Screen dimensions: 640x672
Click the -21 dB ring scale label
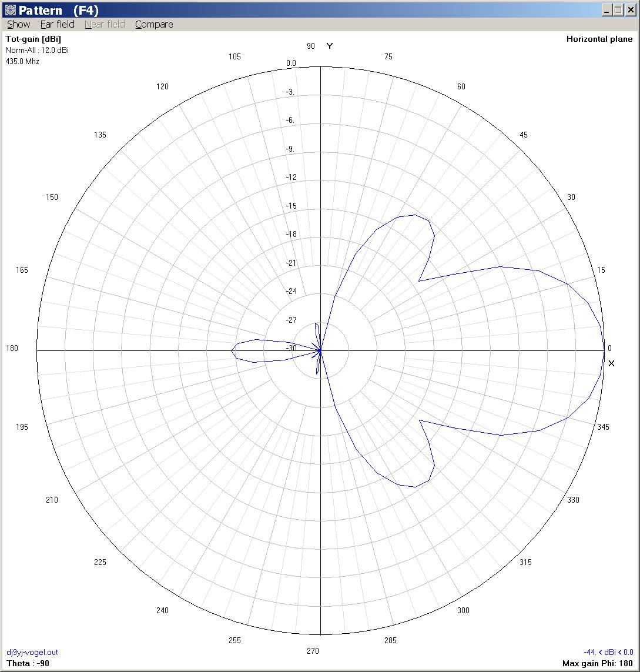291,263
